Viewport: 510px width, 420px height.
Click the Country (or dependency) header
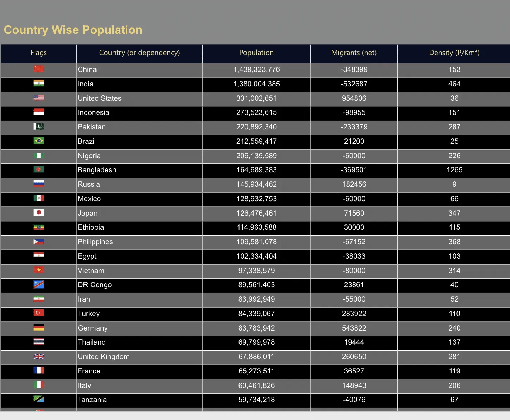(x=139, y=53)
